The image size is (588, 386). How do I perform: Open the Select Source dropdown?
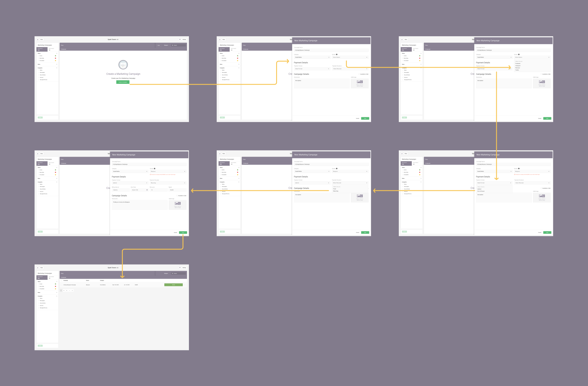click(350, 57)
